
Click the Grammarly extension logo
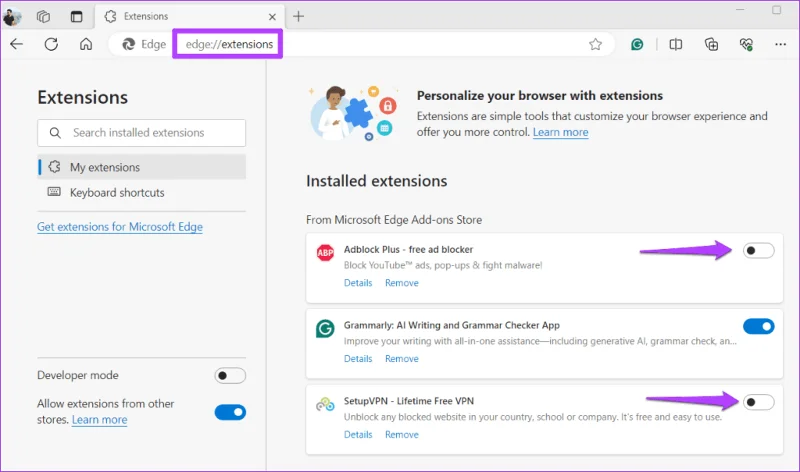(x=325, y=328)
